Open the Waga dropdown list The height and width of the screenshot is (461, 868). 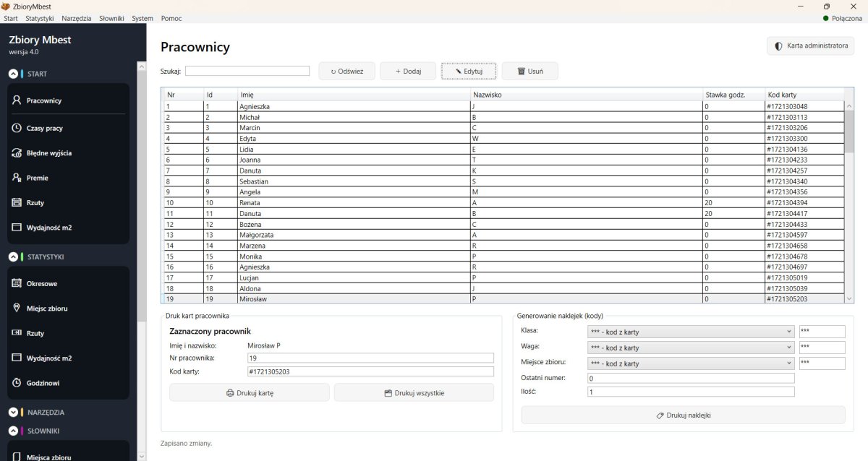click(x=691, y=348)
